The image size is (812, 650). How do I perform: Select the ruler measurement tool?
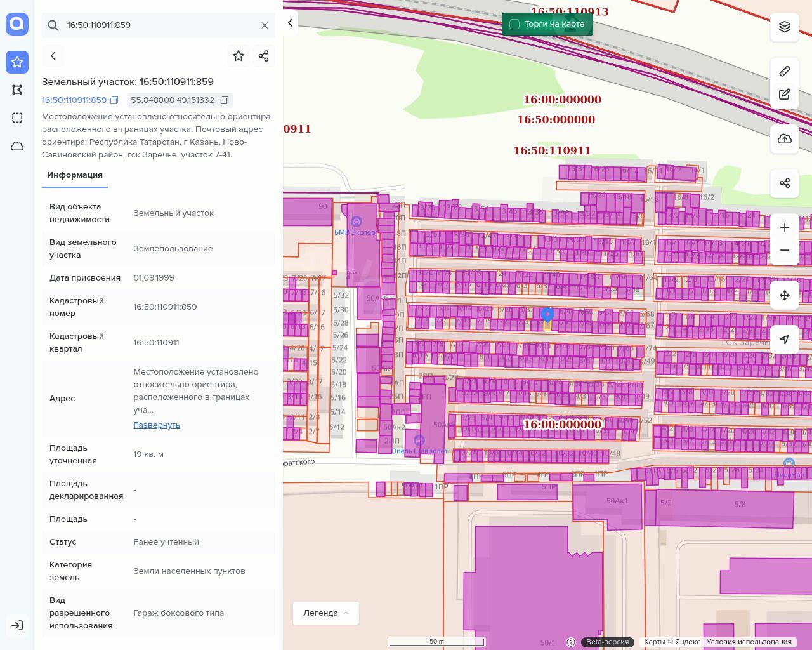point(785,71)
